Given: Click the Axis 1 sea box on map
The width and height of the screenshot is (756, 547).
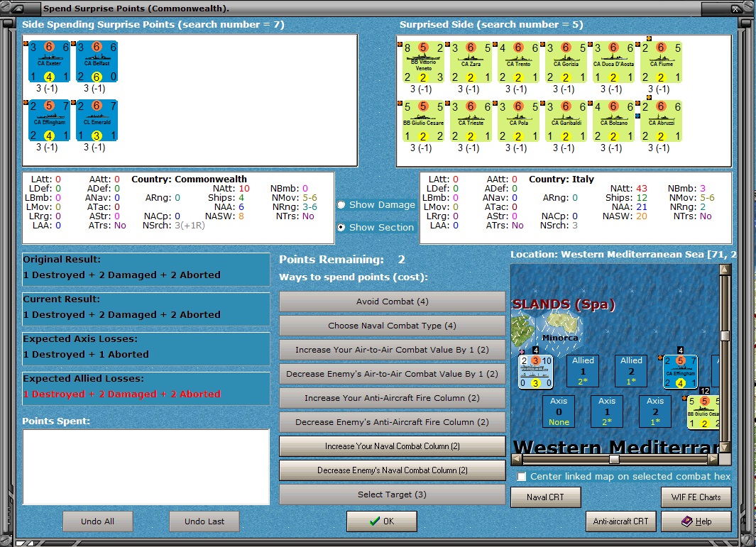Looking at the screenshot, I should (607, 411).
